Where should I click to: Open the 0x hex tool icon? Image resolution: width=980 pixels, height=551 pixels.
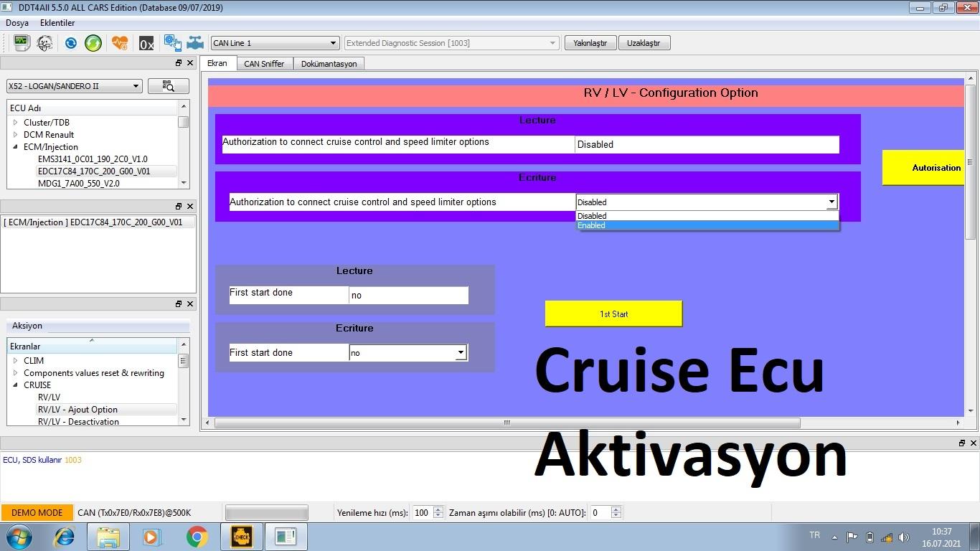[146, 44]
